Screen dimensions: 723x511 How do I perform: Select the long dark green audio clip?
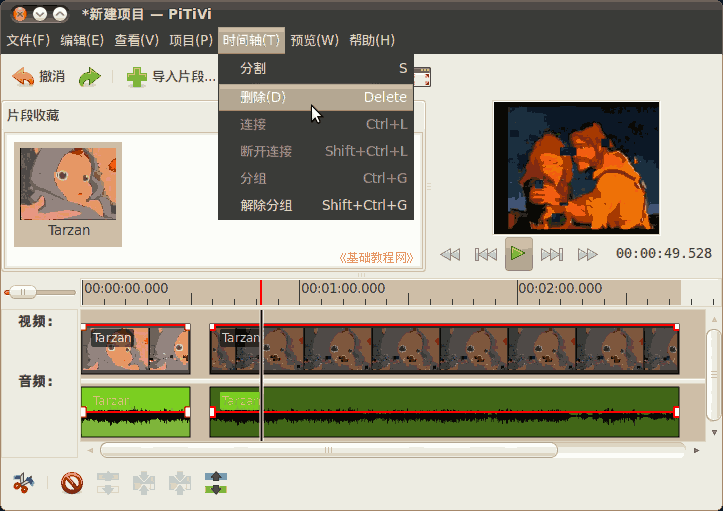tap(444, 412)
